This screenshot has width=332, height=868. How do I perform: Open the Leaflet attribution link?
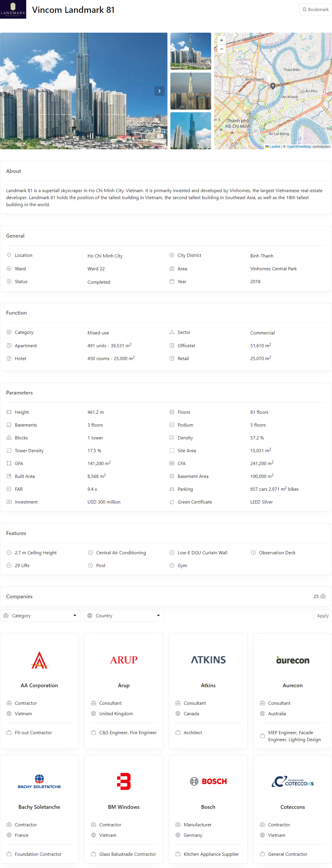coord(274,147)
